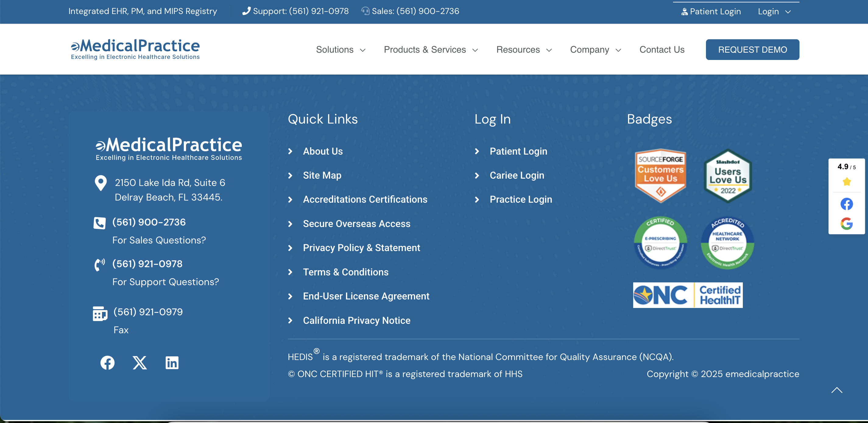Click the Facebook icon in footer
The image size is (868, 423).
107,363
